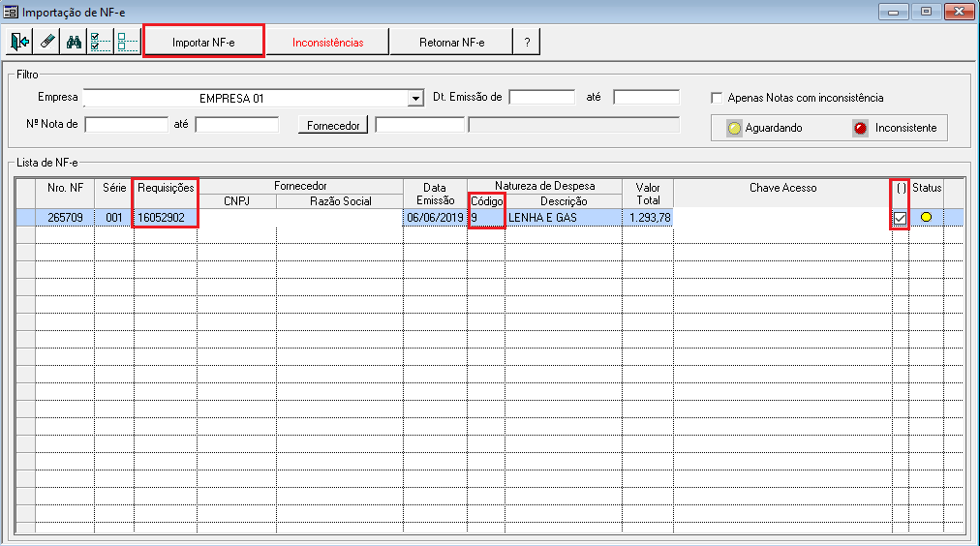Click the Fornecedor name display field
The height and width of the screenshot is (546, 980).
pos(573,124)
